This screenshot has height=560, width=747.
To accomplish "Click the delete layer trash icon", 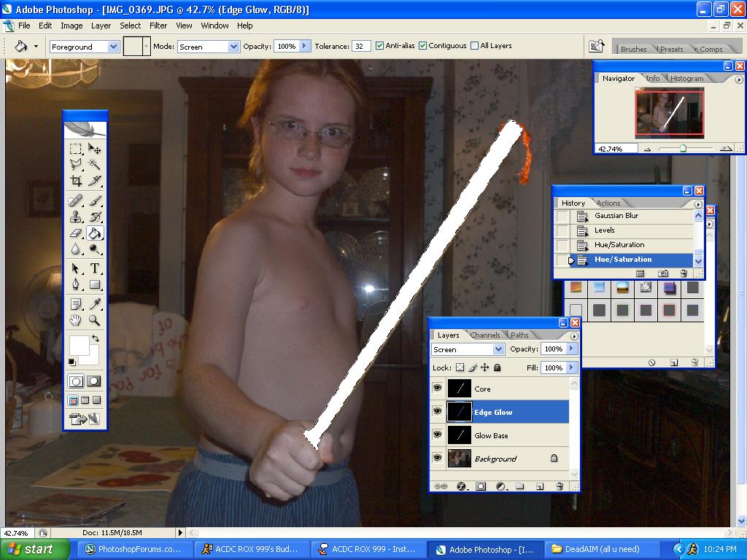I will [x=560, y=486].
